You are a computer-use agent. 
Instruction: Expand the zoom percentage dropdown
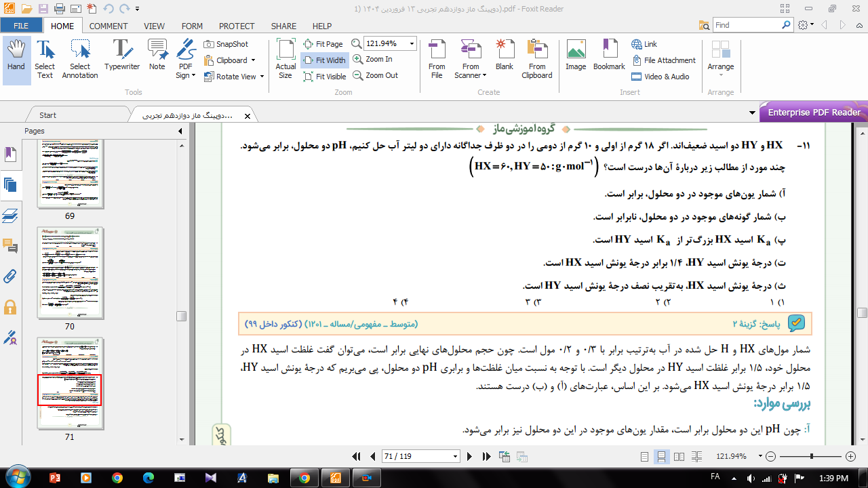412,44
